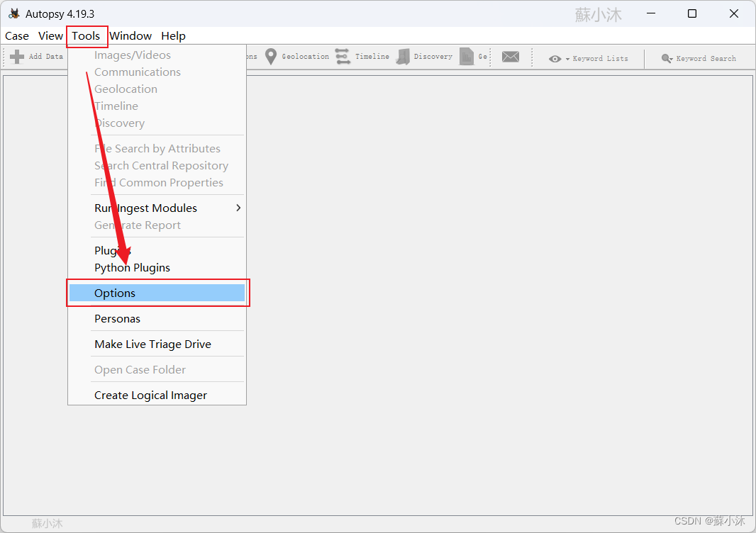Click the greyed File Search by Attributes entry
This screenshot has height=533, width=756.
point(157,148)
